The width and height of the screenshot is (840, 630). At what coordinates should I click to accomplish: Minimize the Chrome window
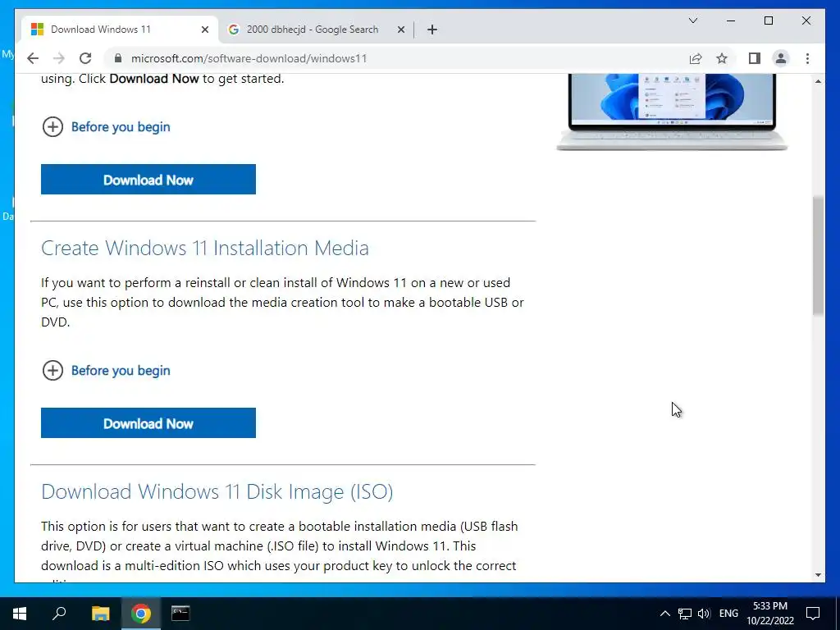(x=731, y=21)
